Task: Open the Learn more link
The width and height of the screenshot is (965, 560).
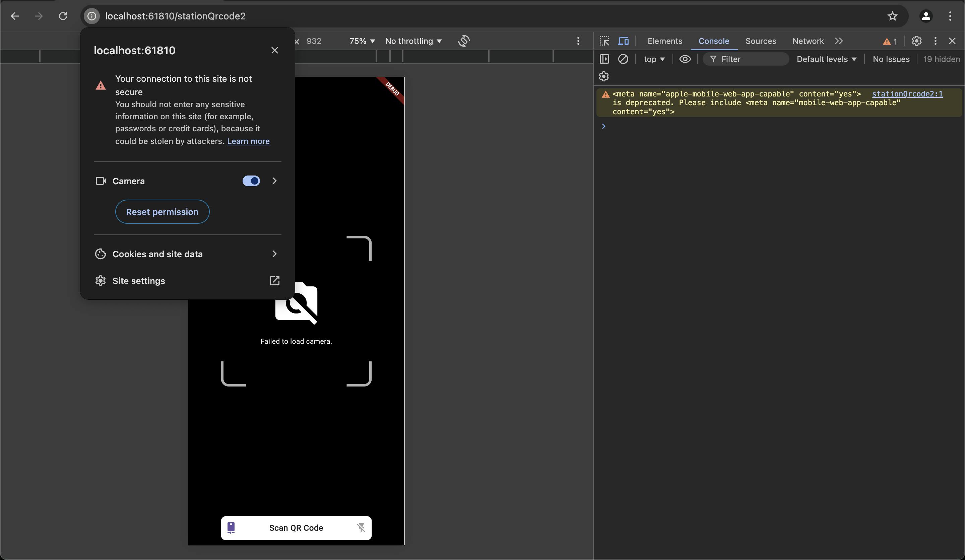Action: pos(248,141)
